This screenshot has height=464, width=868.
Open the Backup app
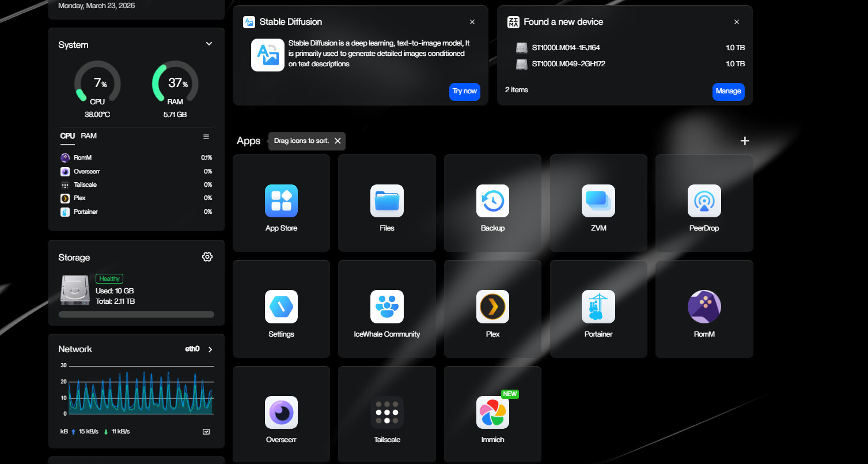pyautogui.click(x=492, y=201)
